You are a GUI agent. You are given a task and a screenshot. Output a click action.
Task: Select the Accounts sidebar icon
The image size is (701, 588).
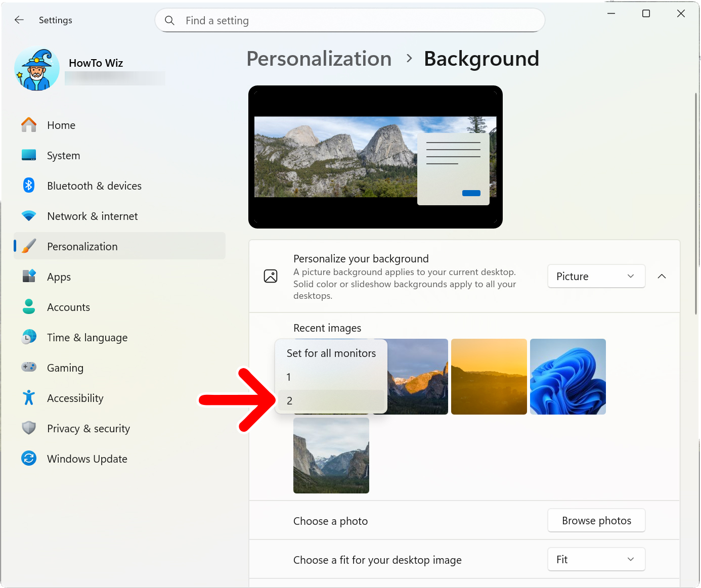click(29, 307)
